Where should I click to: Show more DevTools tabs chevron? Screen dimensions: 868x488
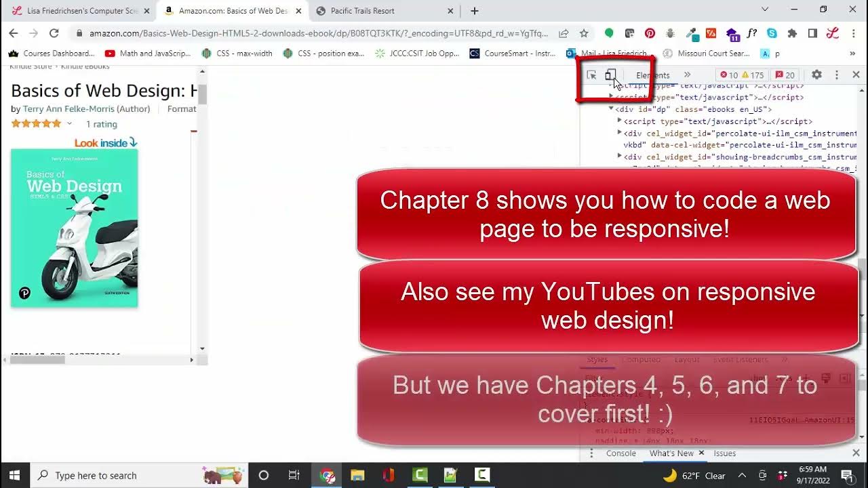687,75
